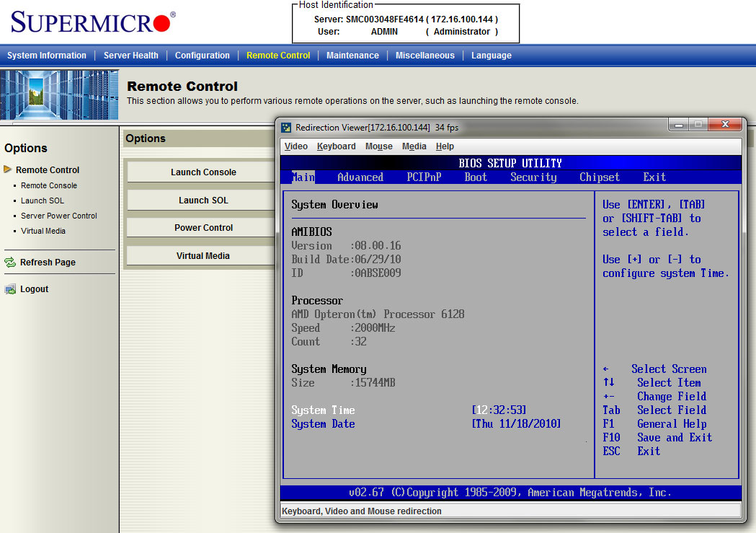Open Server Power Control sidebar link
756x533 pixels.
[x=59, y=216]
